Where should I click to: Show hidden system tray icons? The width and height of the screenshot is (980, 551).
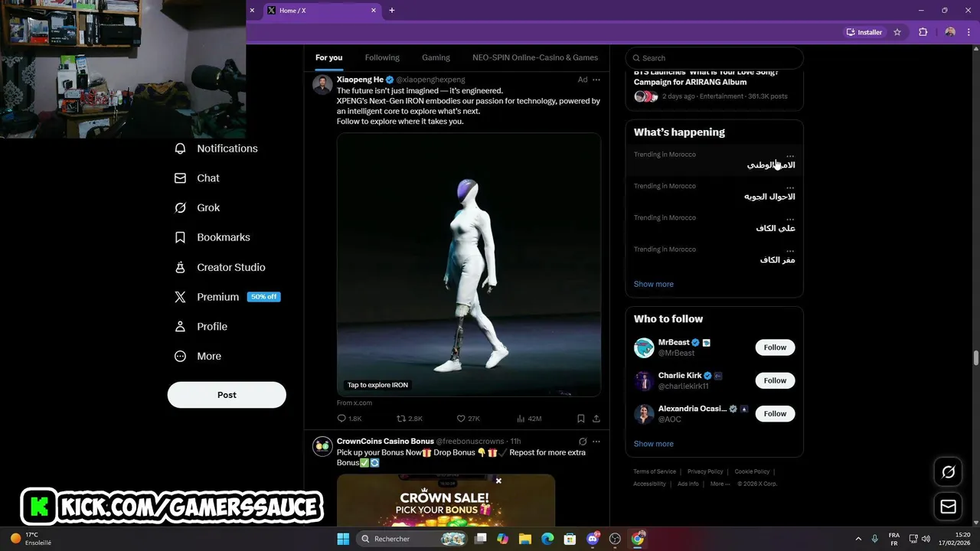pos(857,539)
